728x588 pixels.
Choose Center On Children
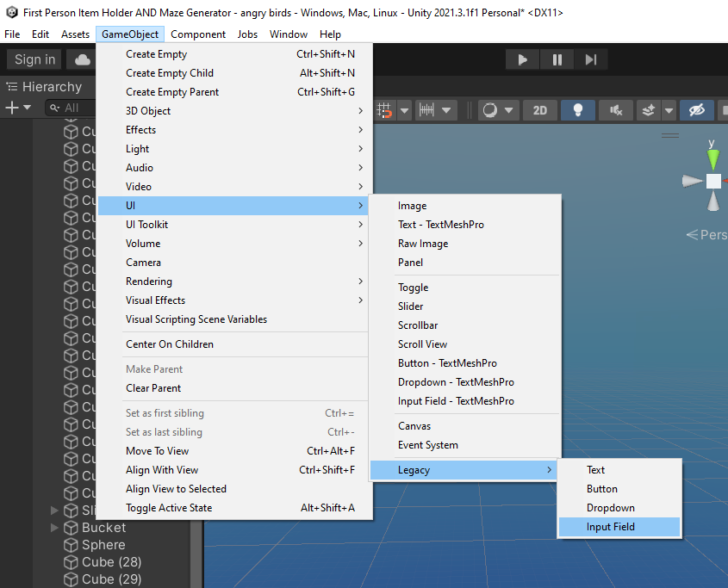234,344
